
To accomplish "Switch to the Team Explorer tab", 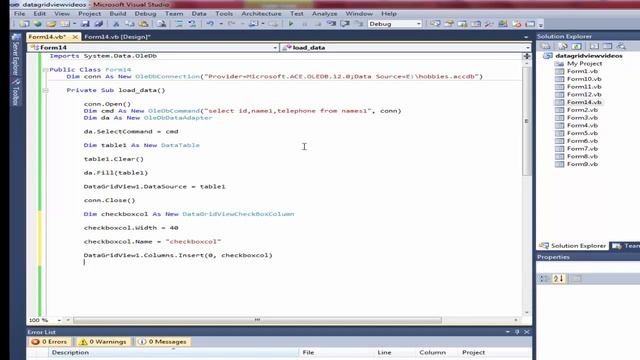I will pyautogui.click(x=626, y=246).
